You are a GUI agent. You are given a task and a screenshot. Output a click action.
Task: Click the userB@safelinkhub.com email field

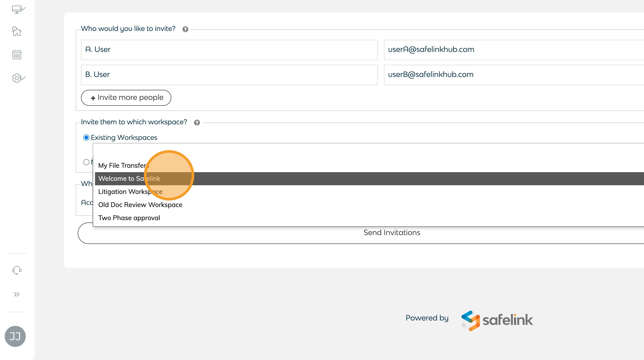click(x=512, y=75)
